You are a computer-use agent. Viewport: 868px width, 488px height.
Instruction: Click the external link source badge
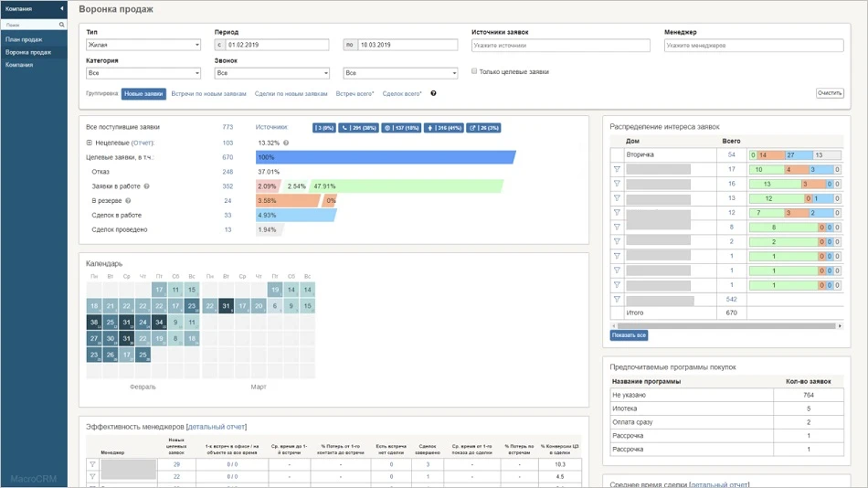(484, 128)
